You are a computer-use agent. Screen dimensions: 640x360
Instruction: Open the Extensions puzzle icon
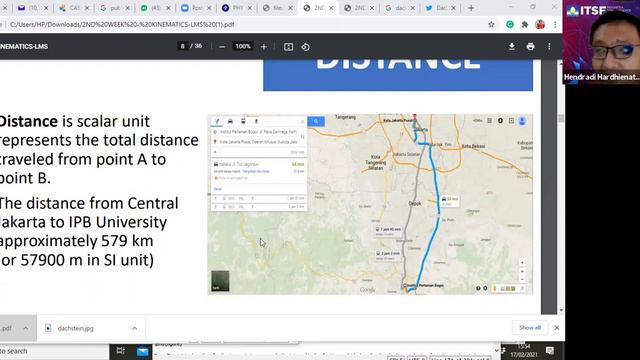(x=524, y=24)
